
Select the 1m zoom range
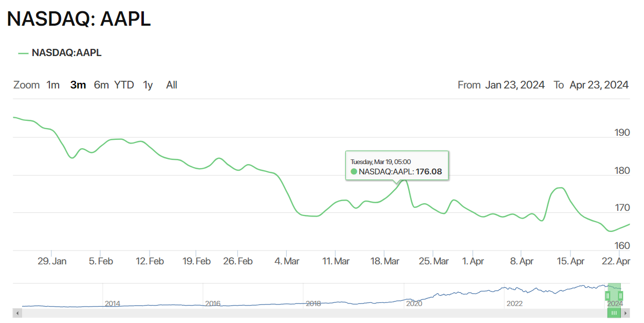tap(53, 85)
